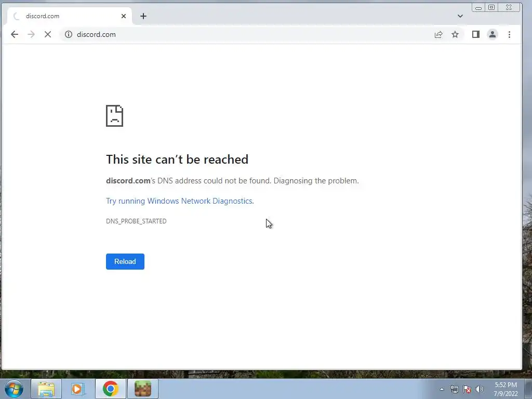
Task: Close the Chrome window
Action: [x=509, y=7]
